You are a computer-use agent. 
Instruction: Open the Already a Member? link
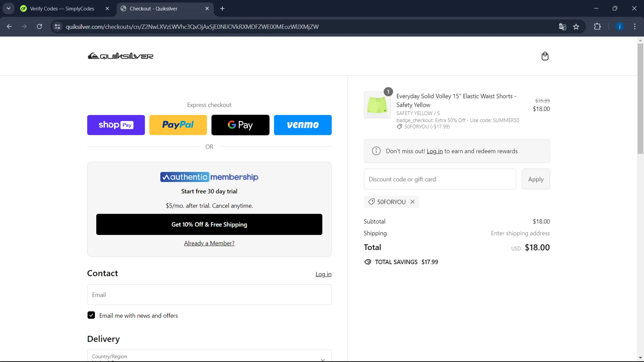point(209,243)
